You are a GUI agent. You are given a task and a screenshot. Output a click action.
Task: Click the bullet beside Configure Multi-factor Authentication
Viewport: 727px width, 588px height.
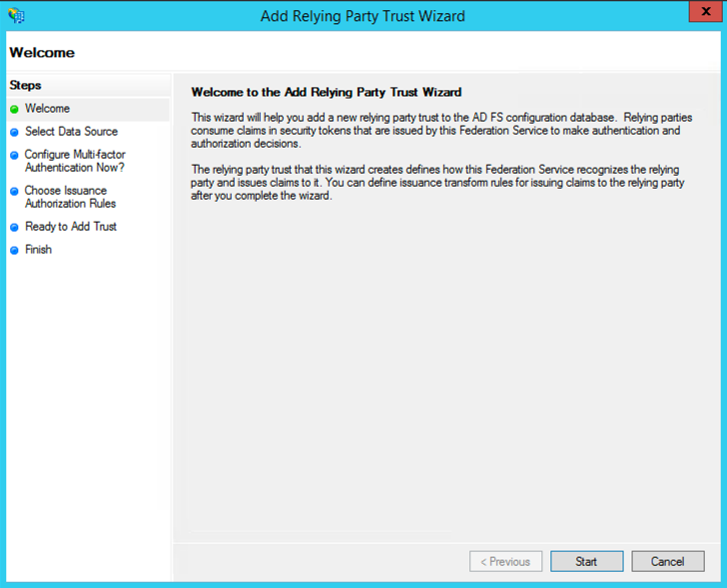[14, 156]
